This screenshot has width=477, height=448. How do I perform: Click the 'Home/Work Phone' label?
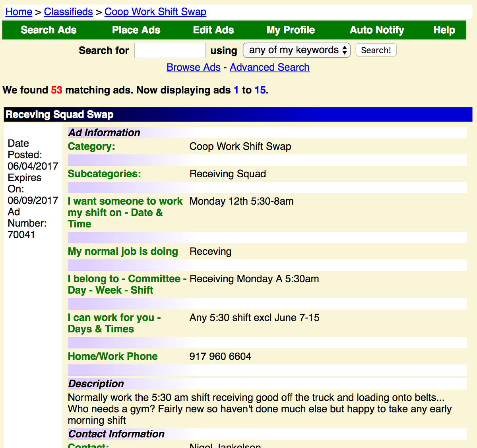point(113,356)
